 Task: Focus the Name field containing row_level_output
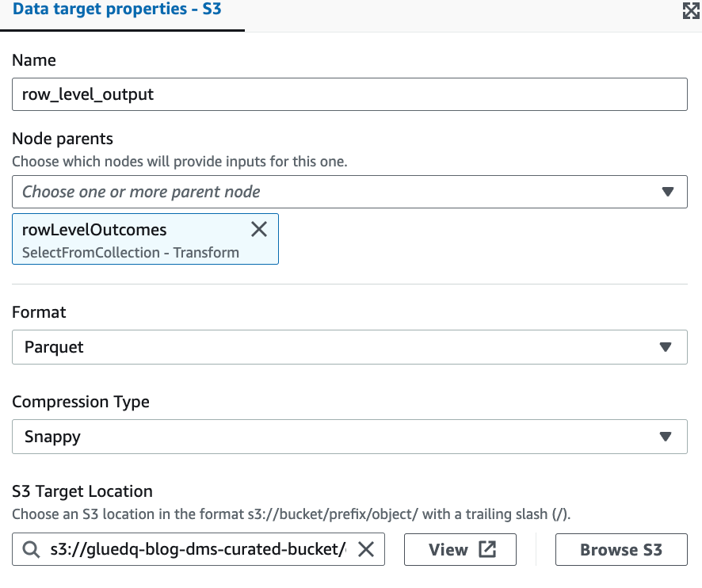[x=349, y=94]
